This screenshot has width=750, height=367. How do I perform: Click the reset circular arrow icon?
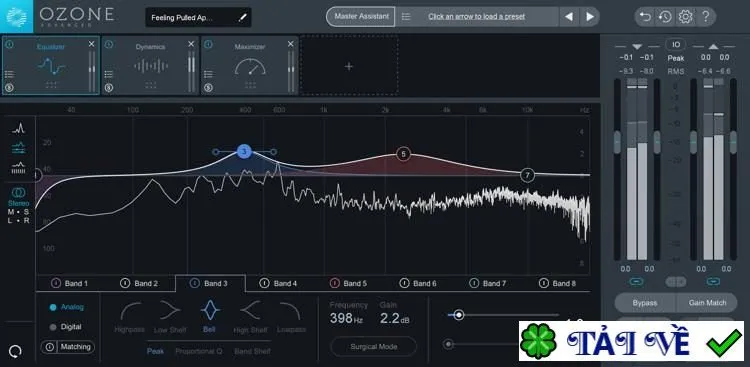(15, 351)
